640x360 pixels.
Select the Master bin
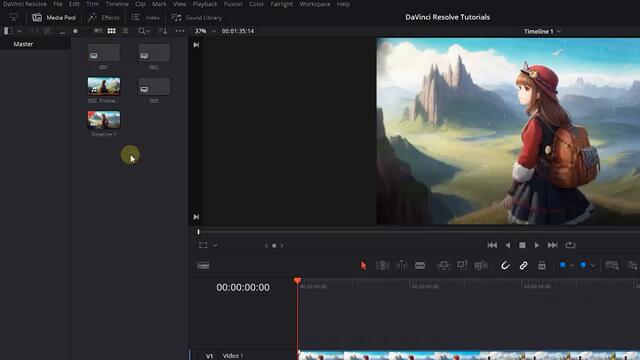click(x=23, y=44)
